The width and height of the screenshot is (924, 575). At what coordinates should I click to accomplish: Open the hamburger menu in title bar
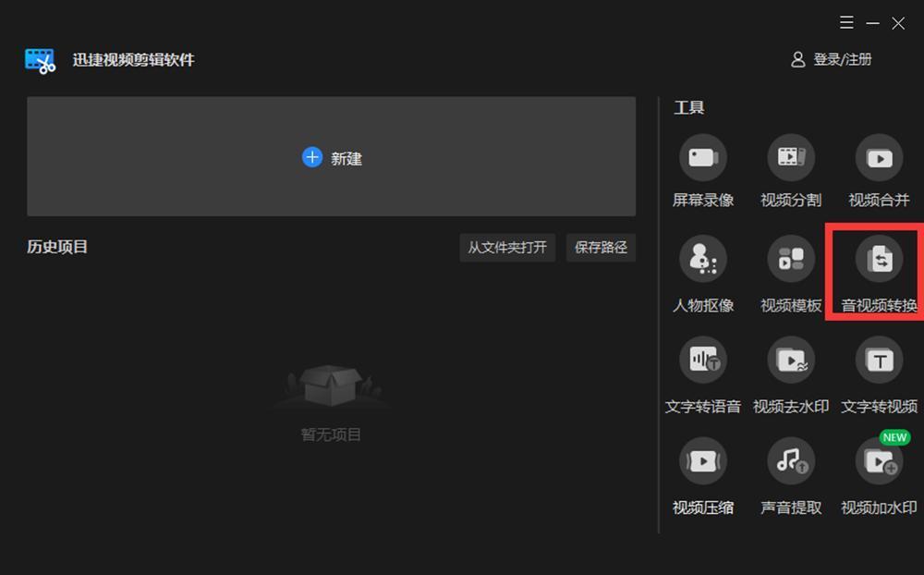(846, 22)
